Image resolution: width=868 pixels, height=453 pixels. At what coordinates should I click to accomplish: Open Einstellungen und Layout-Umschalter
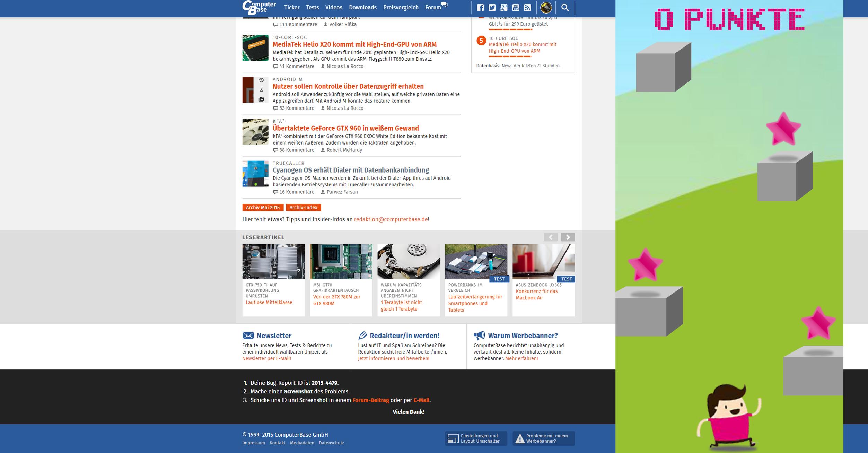point(476,438)
